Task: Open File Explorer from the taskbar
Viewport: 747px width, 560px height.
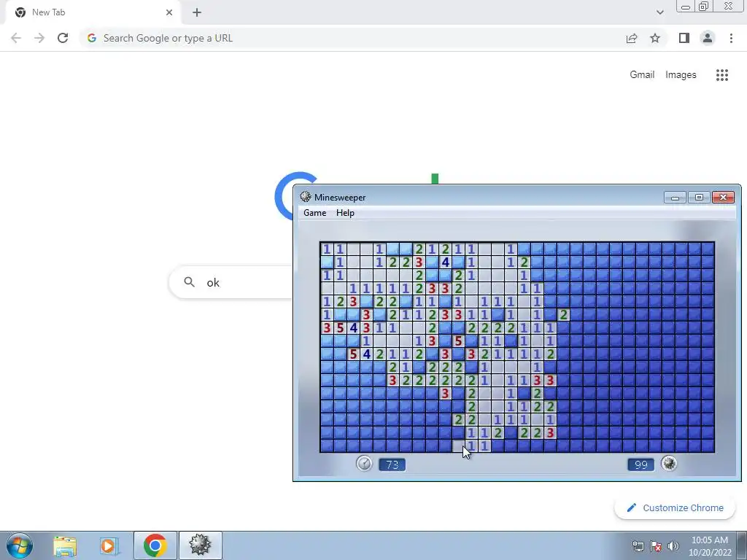Action: click(65, 545)
